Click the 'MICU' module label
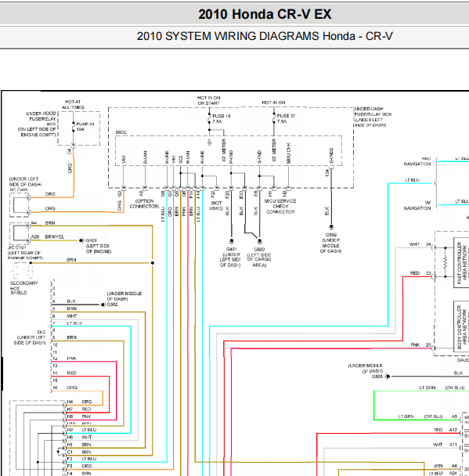 pyautogui.click(x=121, y=132)
